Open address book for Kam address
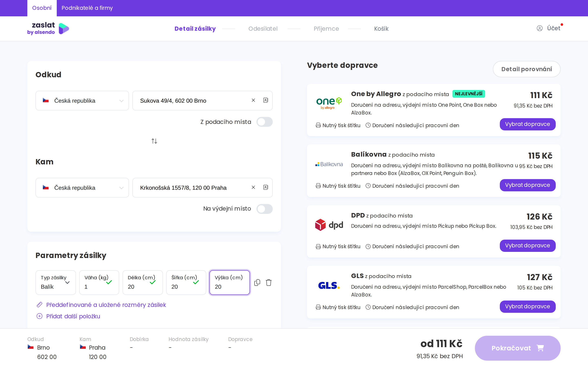 [x=266, y=187]
